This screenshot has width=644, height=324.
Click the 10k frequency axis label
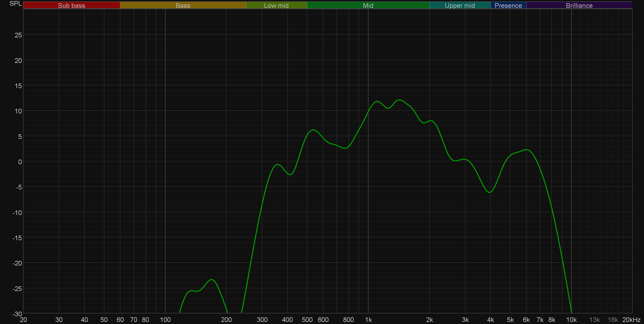[x=571, y=320]
